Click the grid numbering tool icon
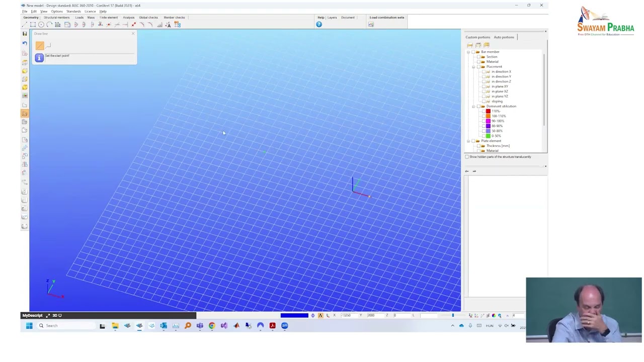 (x=177, y=25)
